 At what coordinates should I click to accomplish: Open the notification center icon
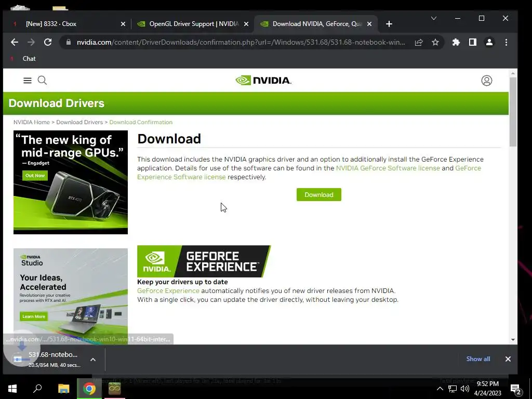pos(516,390)
